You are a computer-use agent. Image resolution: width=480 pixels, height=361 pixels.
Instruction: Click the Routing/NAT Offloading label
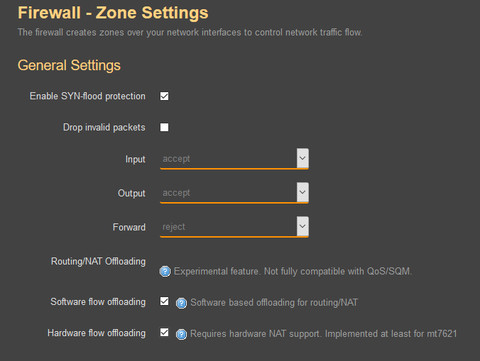click(x=98, y=261)
